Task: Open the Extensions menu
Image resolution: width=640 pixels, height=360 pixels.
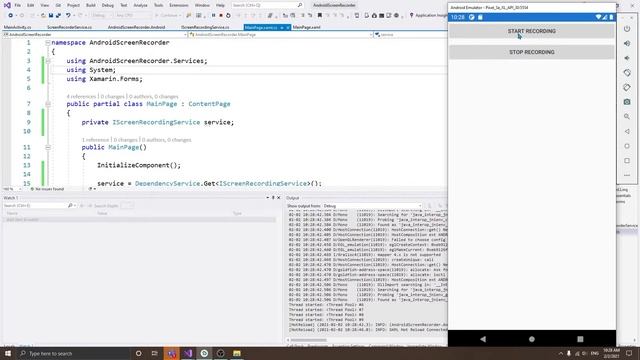Action: coord(179,5)
